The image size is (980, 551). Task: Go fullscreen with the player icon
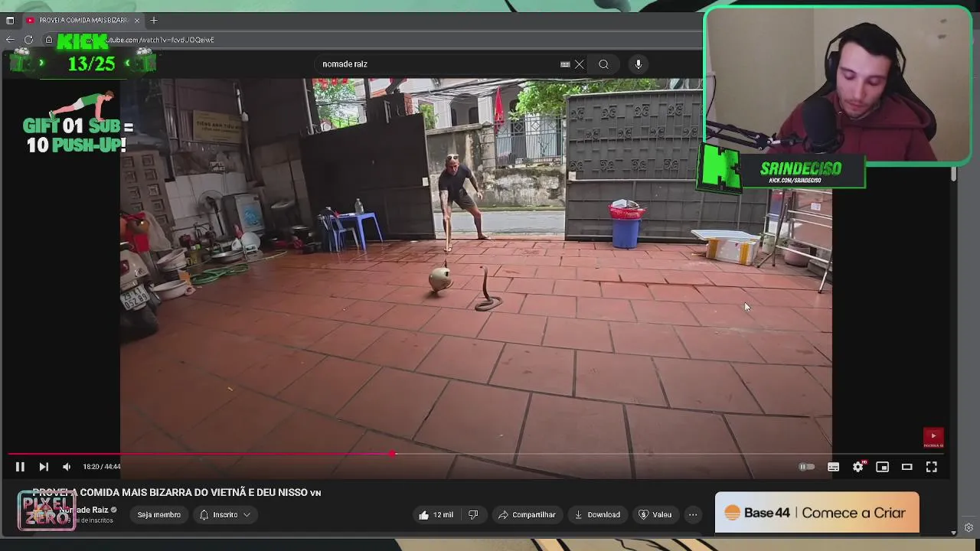pyautogui.click(x=931, y=467)
